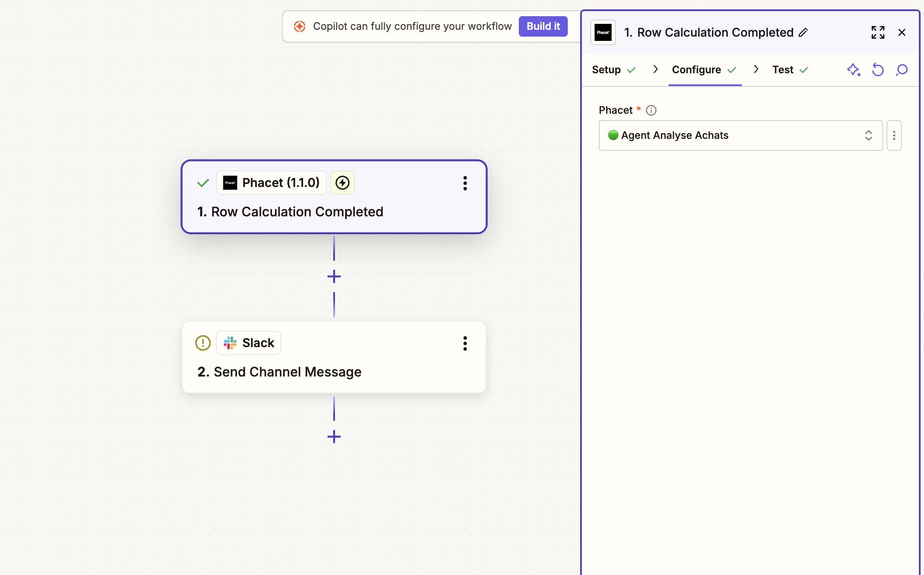Image resolution: width=924 pixels, height=575 pixels.
Task: Open field options menu beside Phacet dropdown
Action: [x=894, y=135]
